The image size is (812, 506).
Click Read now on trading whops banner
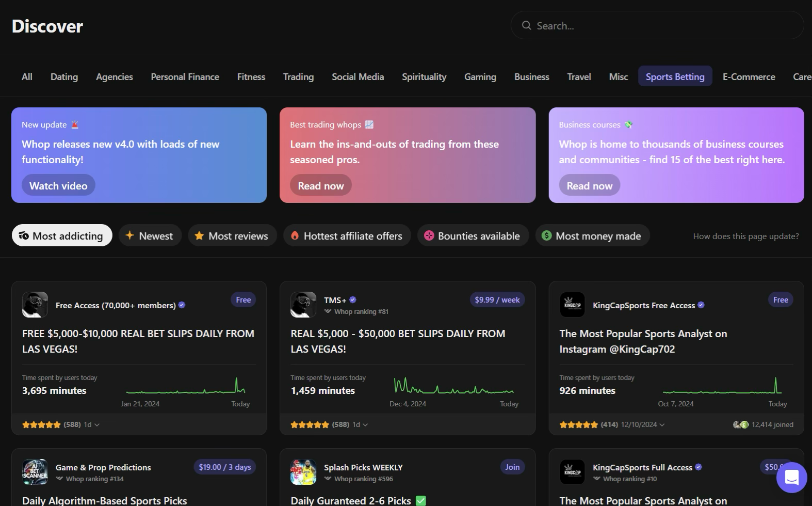click(320, 185)
